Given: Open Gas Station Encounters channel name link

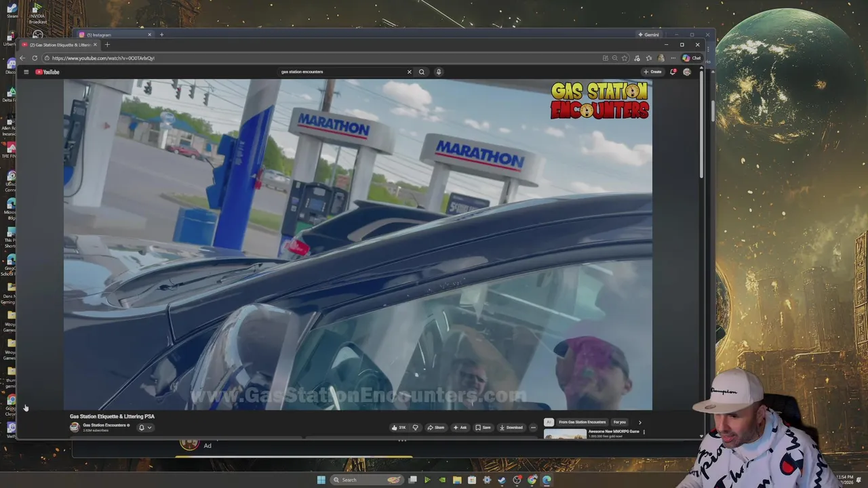Looking at the screenshot, I should tap(104, 425).
